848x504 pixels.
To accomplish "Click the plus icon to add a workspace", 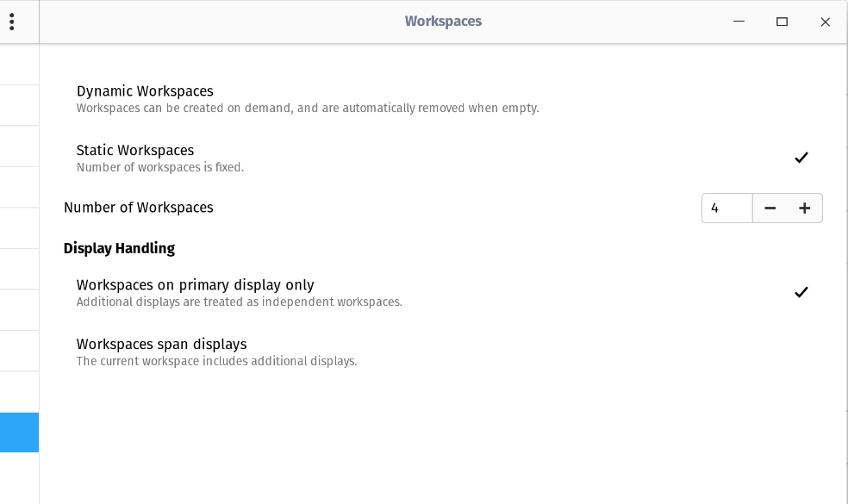I will point(804,208).
